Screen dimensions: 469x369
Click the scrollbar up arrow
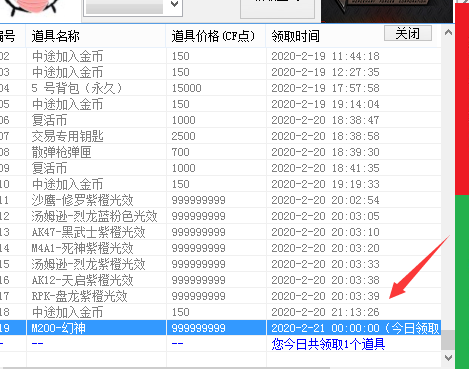pyautogui.click(x=448, y=32)
